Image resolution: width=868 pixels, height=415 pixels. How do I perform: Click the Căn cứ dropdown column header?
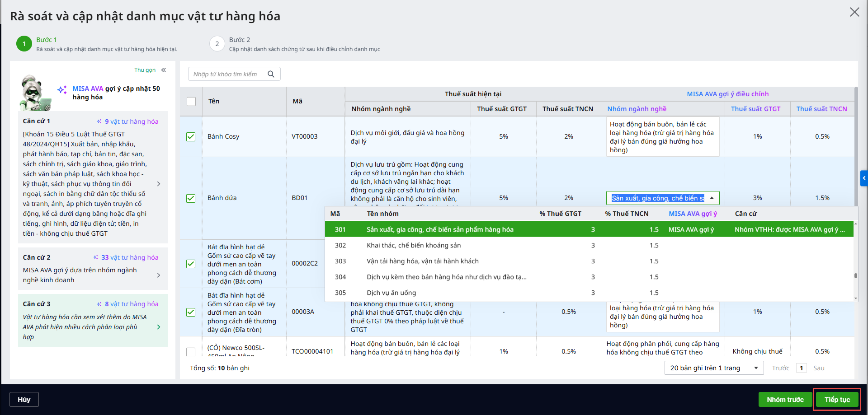[x=746, y=214]
